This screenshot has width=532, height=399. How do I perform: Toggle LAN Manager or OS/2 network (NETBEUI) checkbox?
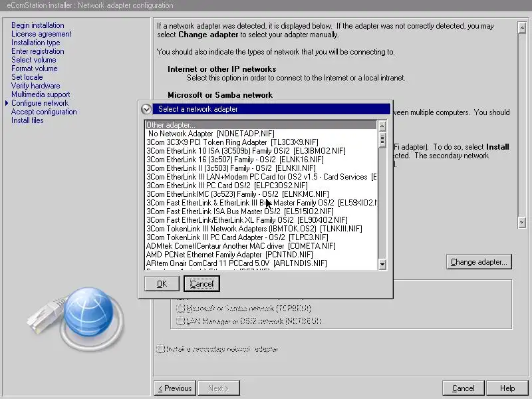[x=180, y=321]
